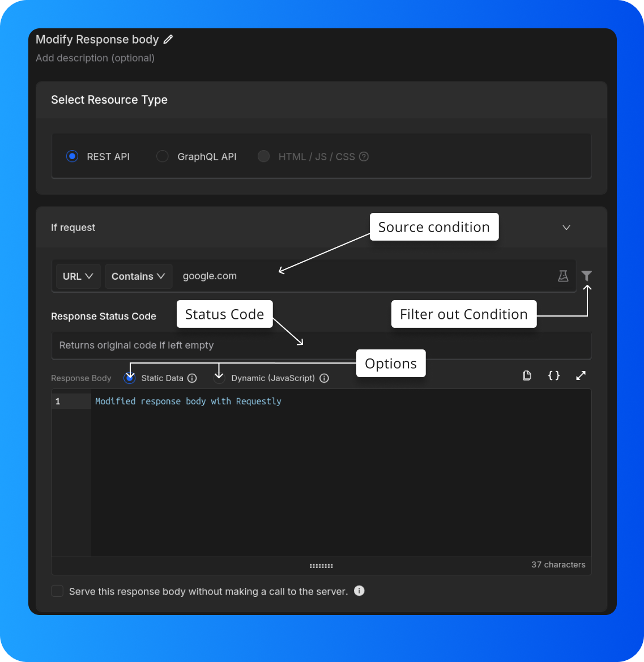Select the GraphQL API resource type

point(163,156)
